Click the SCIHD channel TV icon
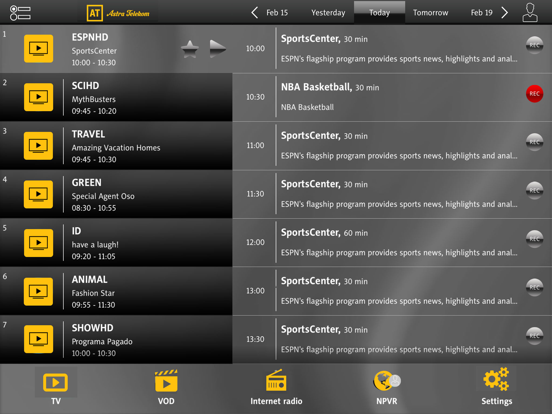 point(38,97)
